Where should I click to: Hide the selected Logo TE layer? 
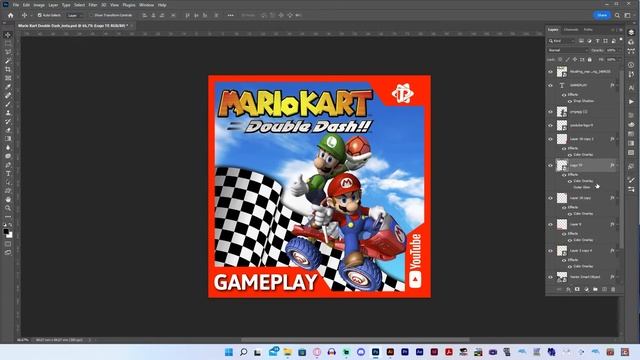pyautogui.click(x=550, y=165)
